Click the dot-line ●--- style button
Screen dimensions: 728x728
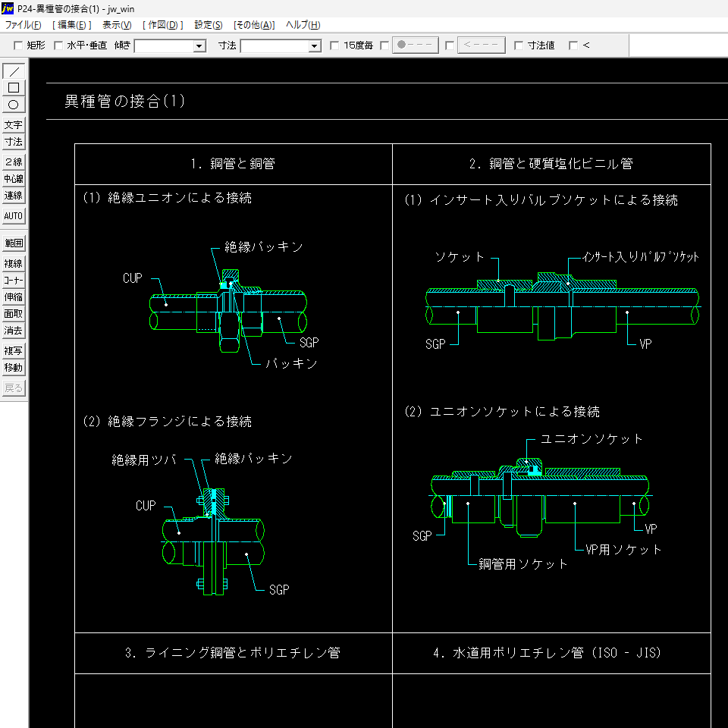[416, 45]
